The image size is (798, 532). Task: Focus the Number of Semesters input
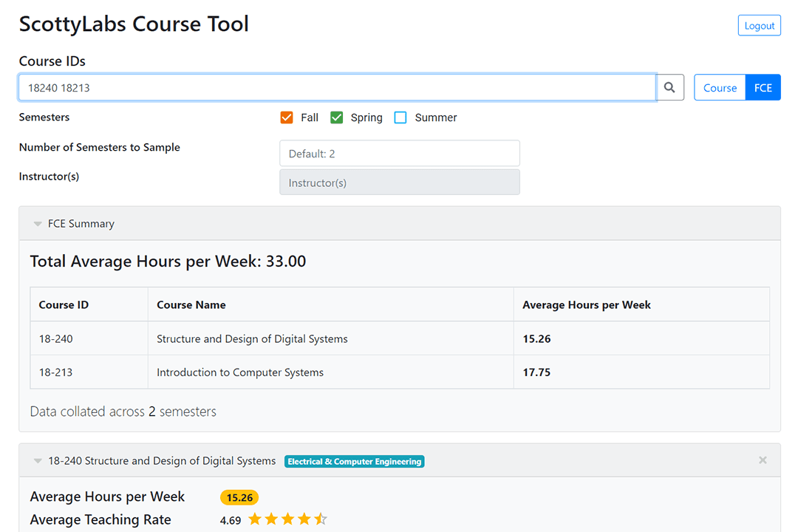(399, 154)
